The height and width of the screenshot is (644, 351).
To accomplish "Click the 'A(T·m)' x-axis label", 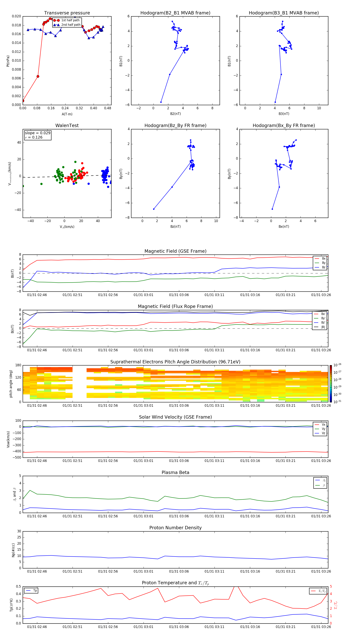I will 67,114.
